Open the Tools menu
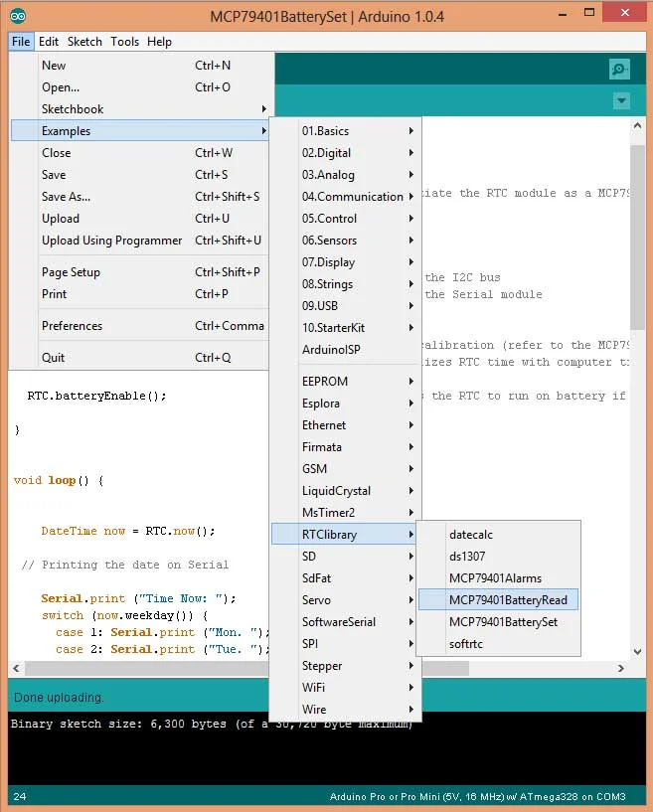 coord(124,42)
